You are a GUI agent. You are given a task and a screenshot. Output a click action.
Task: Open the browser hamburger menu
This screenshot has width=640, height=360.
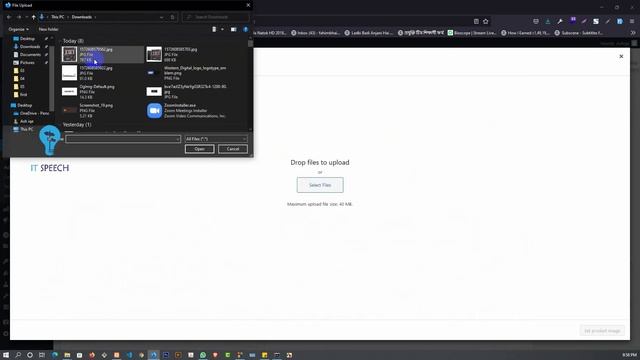click(x=632, y=21)
